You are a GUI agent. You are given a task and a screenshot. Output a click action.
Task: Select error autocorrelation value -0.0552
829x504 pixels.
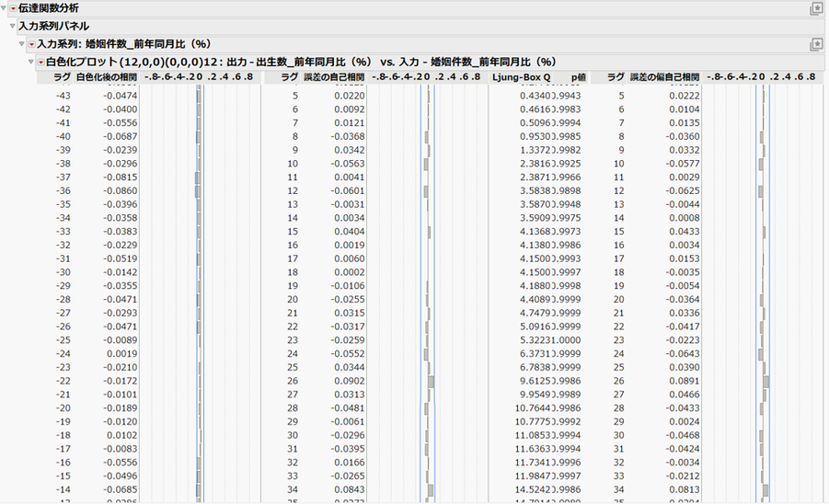[348, 354]
